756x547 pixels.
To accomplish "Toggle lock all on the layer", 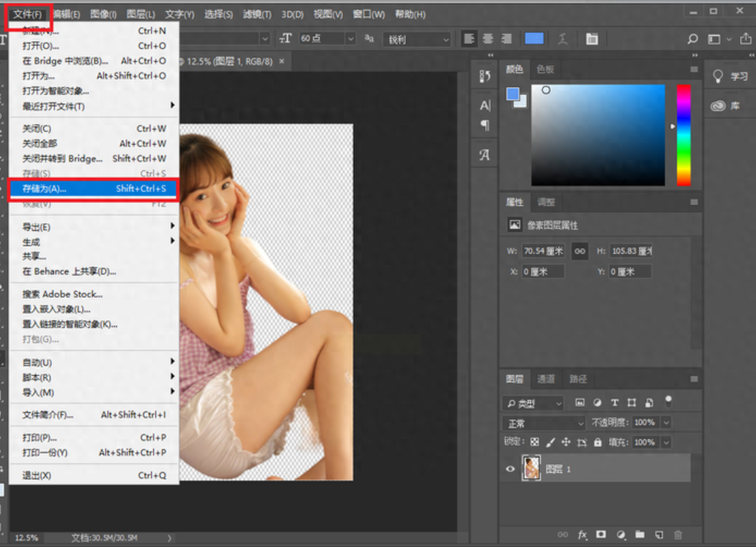I will (x=598, y=442).
